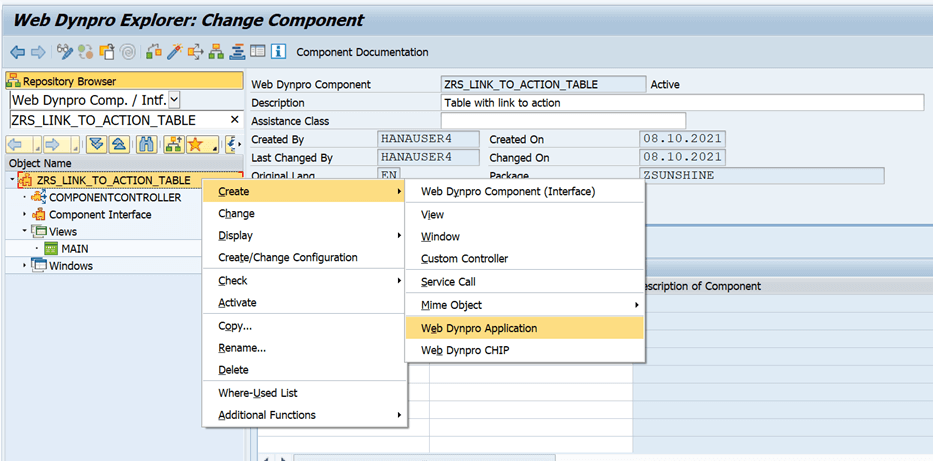Image resolution: width=940 pixels, height=461 pixels.
Task: Open the Other Object icon
Action: tap(107, 52)
